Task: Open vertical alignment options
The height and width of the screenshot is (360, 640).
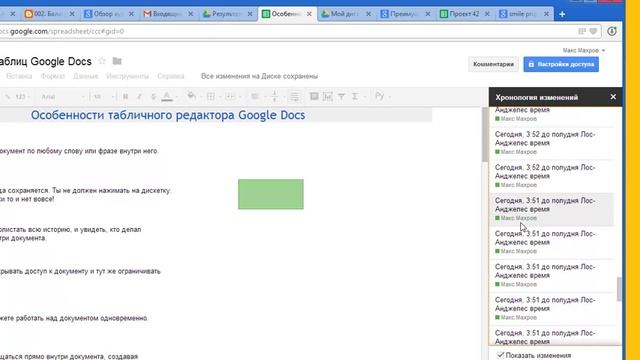Action: [x=274, y=97]
